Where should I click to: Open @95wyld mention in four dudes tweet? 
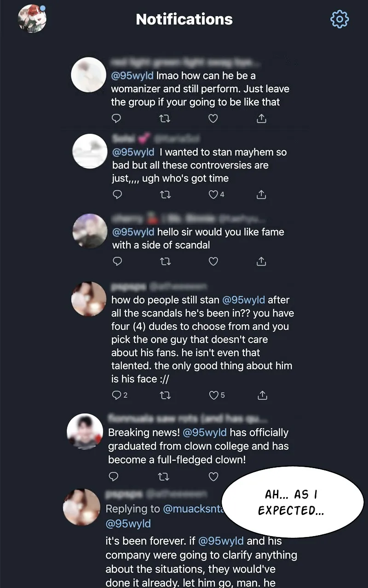[x=244, y=300]
